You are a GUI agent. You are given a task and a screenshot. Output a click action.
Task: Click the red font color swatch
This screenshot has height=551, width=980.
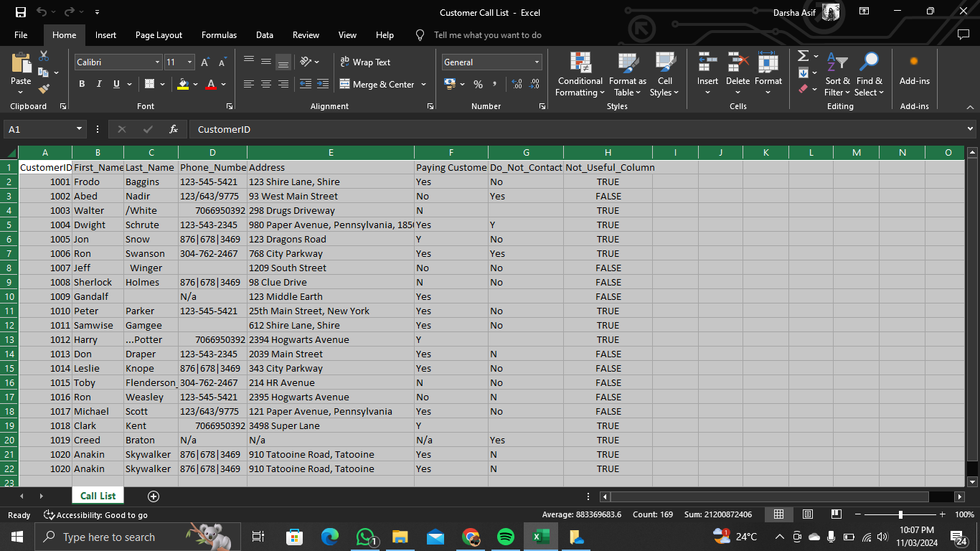[211, 84]
